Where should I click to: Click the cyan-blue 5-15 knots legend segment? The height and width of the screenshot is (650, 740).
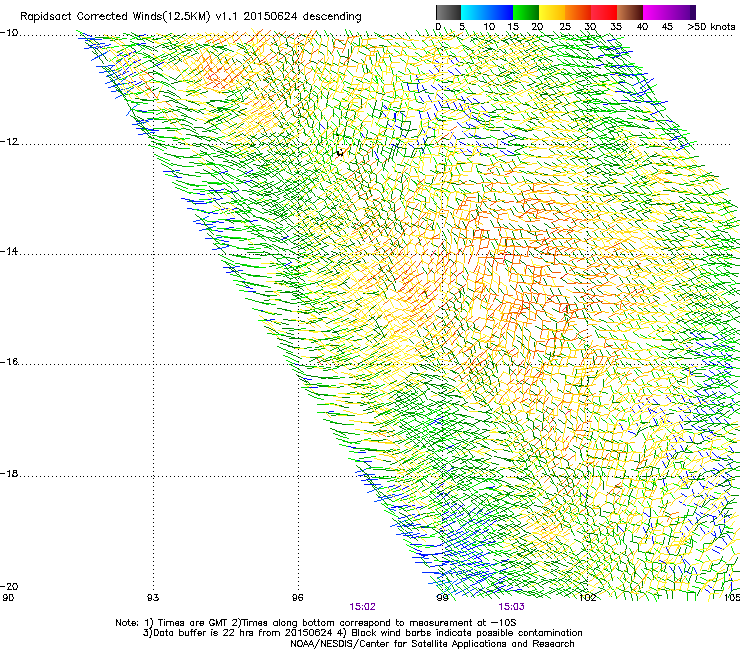click(x=487, y=12)
